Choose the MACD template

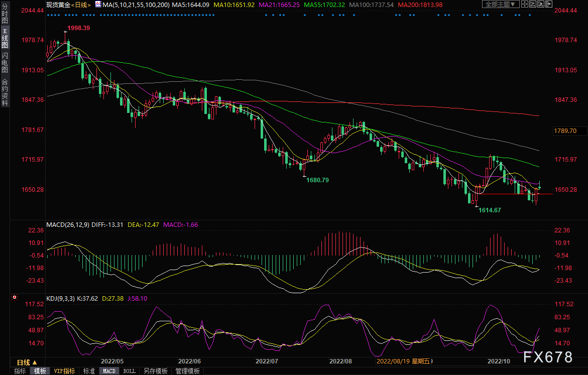pyautogui.click(x=109, y=371)
